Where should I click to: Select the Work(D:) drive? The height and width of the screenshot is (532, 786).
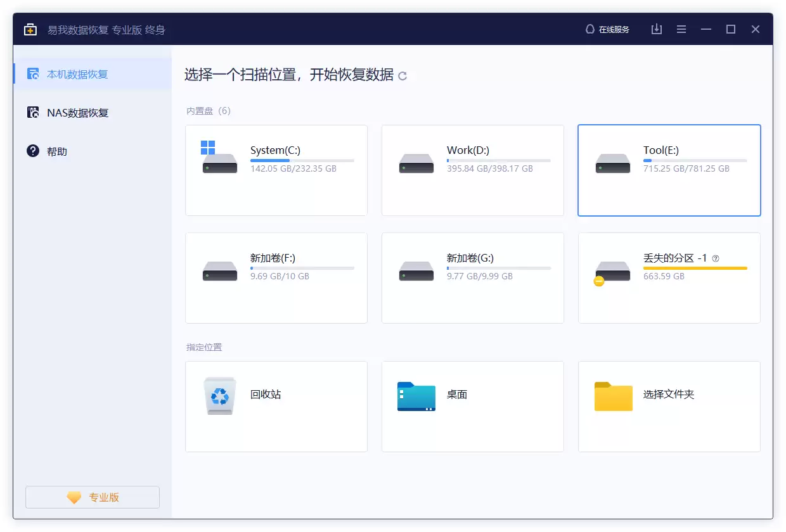click(472, 170)
